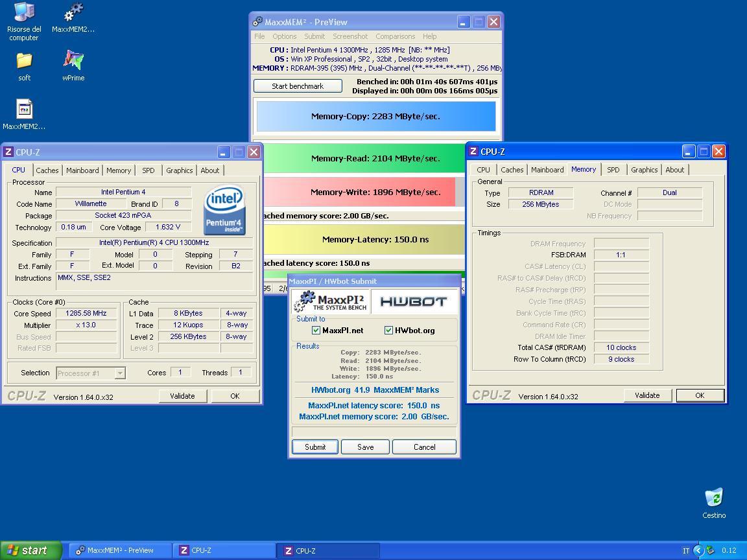Click Validate in left CPU-Z window

(182, 396)
